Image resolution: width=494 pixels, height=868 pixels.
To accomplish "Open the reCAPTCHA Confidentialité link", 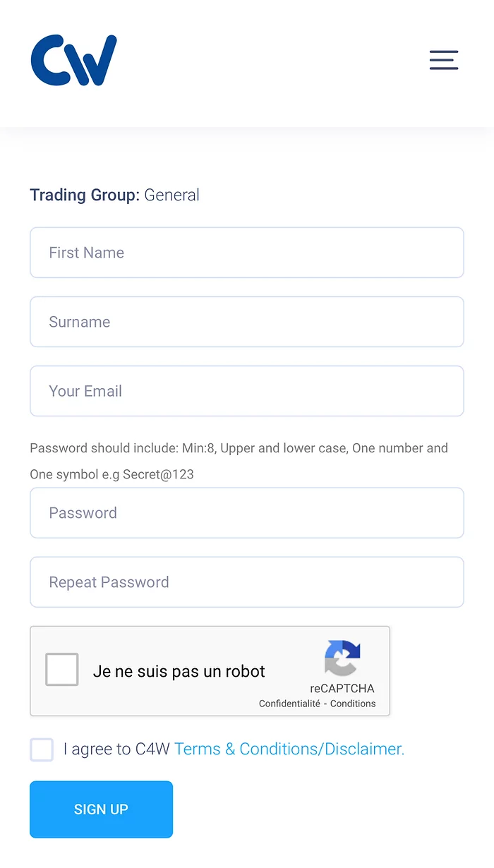I will pyautogui.click(x=289, y=704).
